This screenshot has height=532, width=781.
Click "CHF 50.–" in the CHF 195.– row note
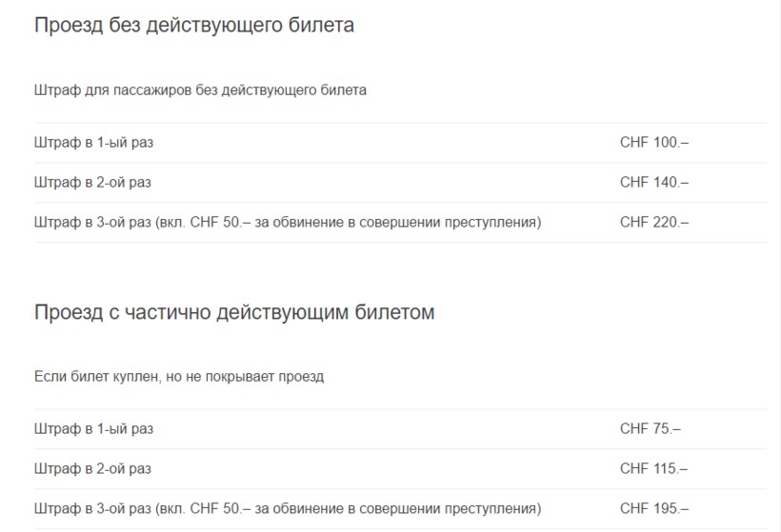pyautogui.click(x=220, y=509)
